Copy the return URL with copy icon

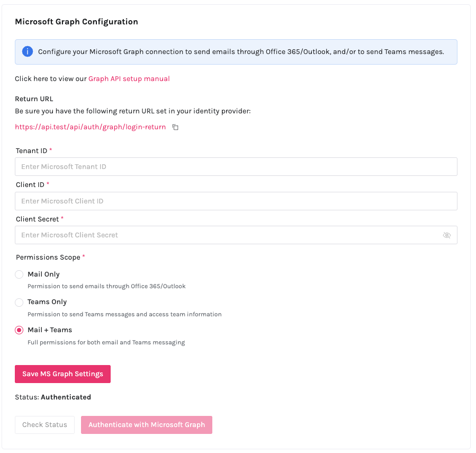175,128
